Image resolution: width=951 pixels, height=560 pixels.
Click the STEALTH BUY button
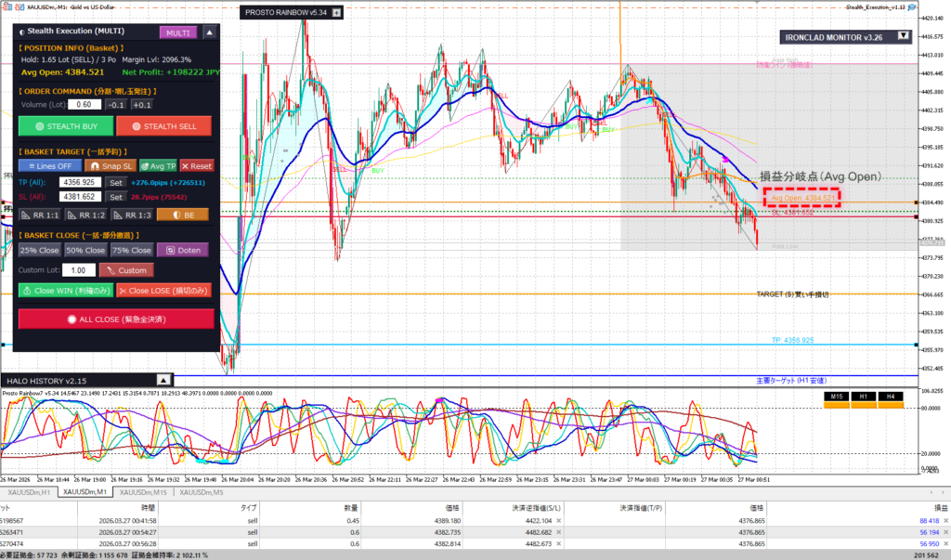(x=64, y=126)
